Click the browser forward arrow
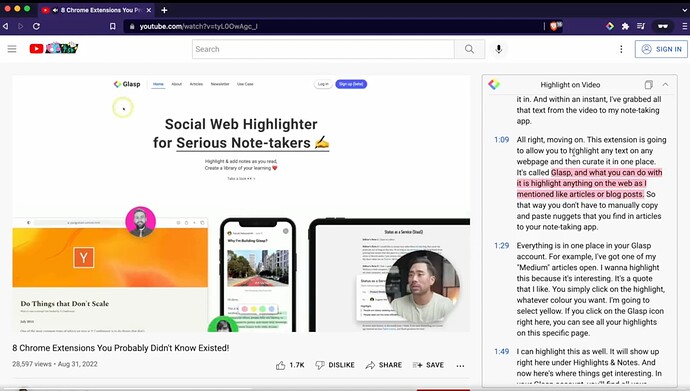Viewport: 690px width, 391px height. point(20,26)
